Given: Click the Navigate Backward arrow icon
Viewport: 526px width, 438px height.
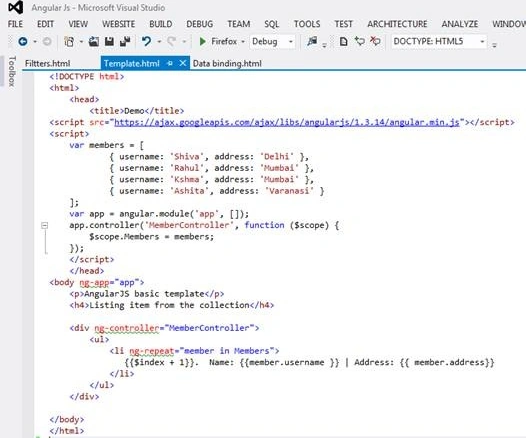Looking at the screenshot, I should 23,42.
